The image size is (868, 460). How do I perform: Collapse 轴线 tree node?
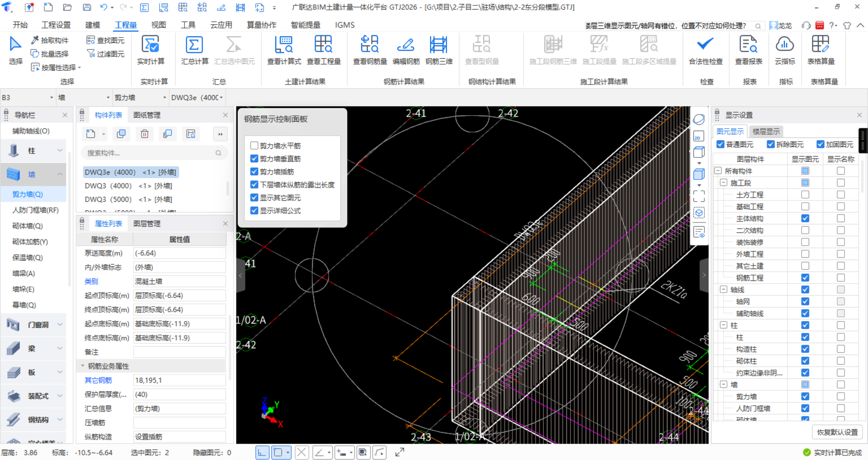[723, 289]
